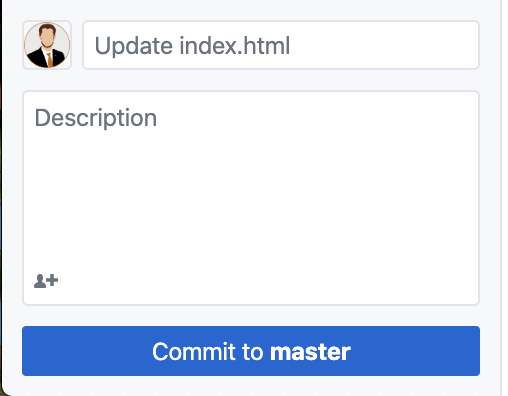Toggle the co-authors field via its icon
508x396 pixels.
point(46,281)
